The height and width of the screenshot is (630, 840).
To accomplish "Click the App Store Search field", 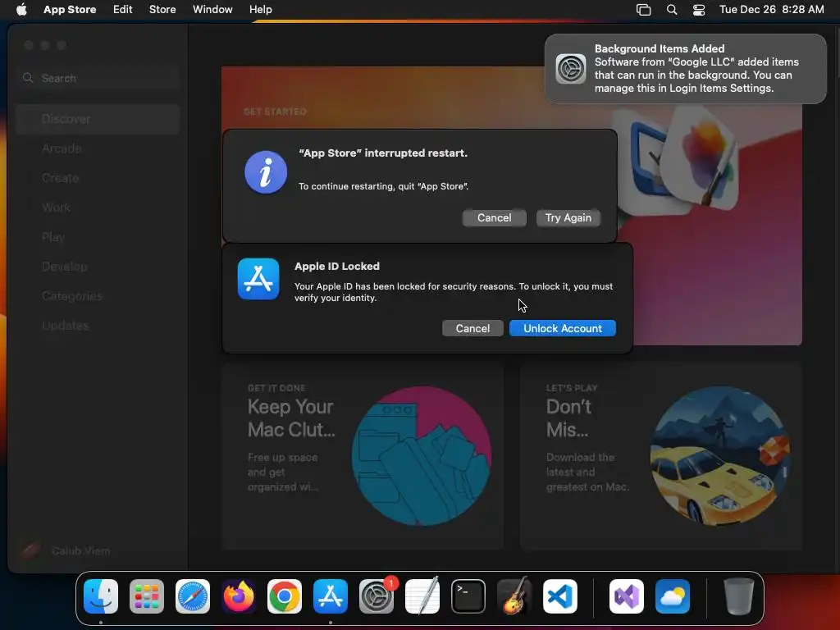I will point(98,78).
